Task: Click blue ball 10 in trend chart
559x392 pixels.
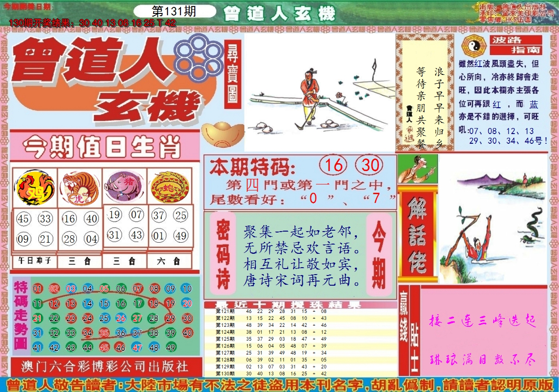Action: (x=186, y=289)
